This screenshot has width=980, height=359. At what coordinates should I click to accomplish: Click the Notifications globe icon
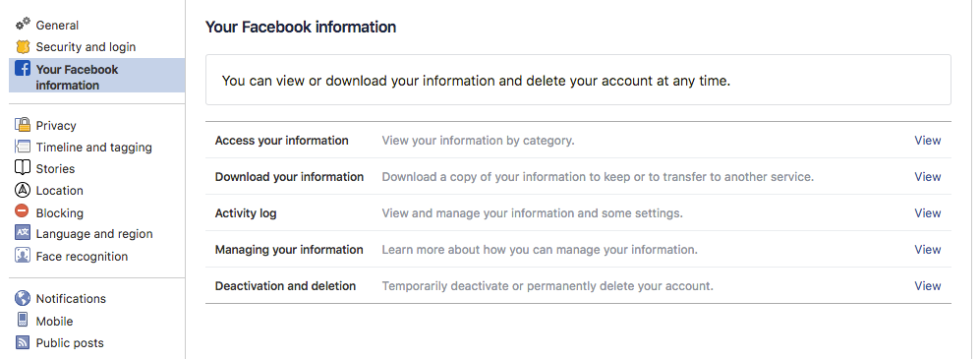click(x=23, y=298)
